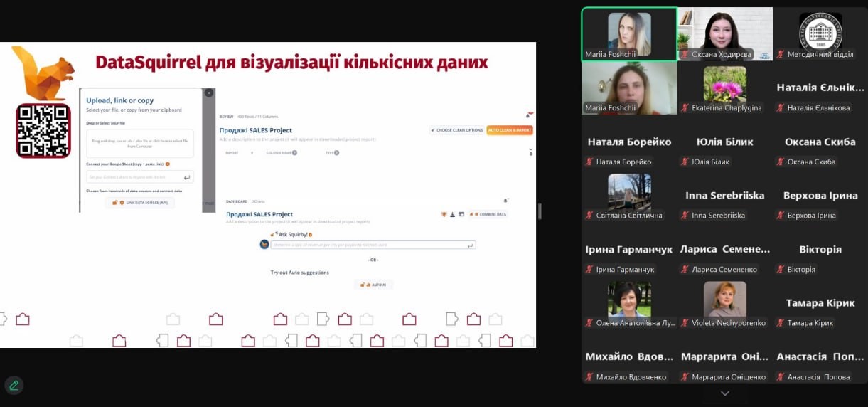Select Олена Анатоліївна avatar tile
The width and height of the screenshot is (868, 407).
coord(629,302)
